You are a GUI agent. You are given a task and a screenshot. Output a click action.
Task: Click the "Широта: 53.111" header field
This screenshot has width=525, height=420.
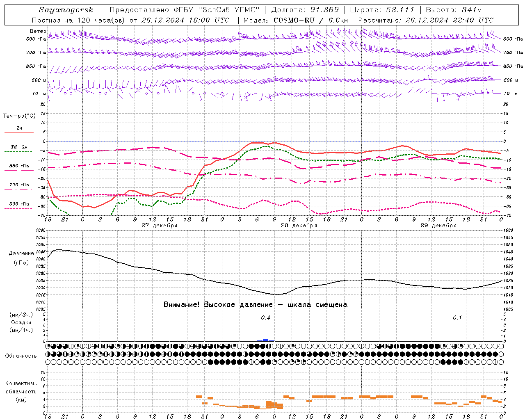click(382, 10)
